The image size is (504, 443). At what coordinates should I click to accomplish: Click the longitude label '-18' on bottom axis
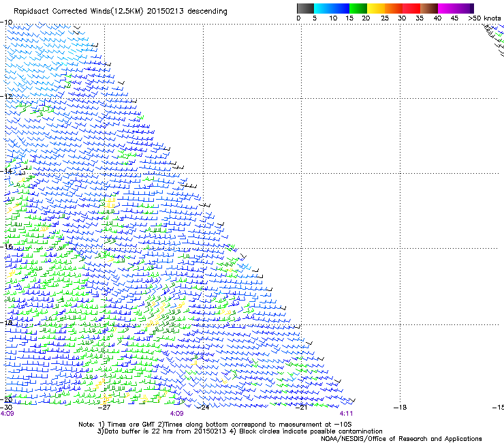click(x=400, y=408)
